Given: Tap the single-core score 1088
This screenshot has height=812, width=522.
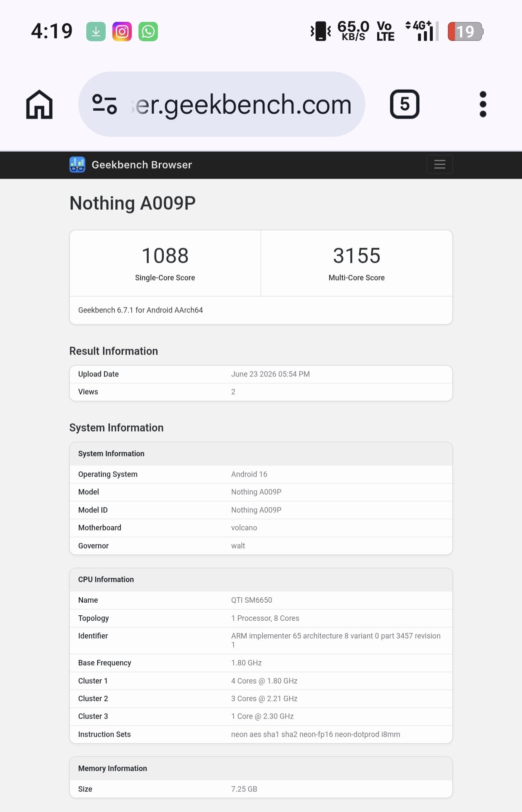Looking at the screenshot, I should [165, 256].
